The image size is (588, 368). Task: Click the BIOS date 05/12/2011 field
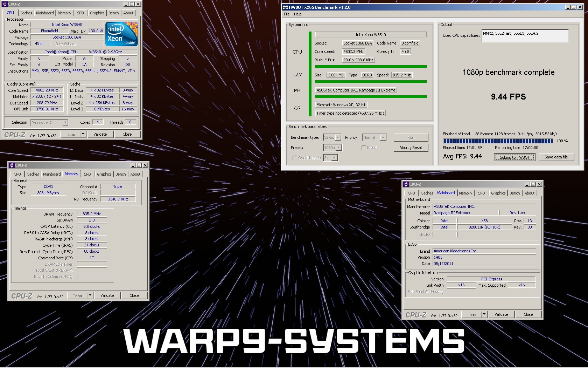coord(484,264)
